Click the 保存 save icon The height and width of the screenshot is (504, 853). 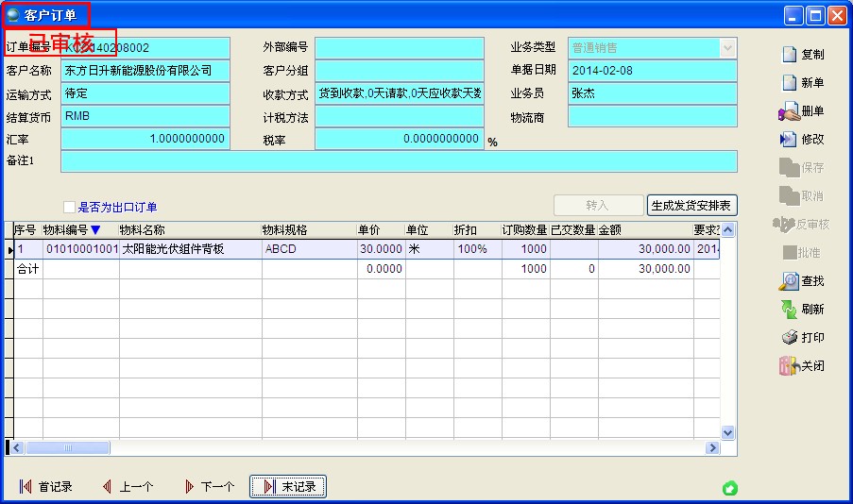[x=802, y=167]
